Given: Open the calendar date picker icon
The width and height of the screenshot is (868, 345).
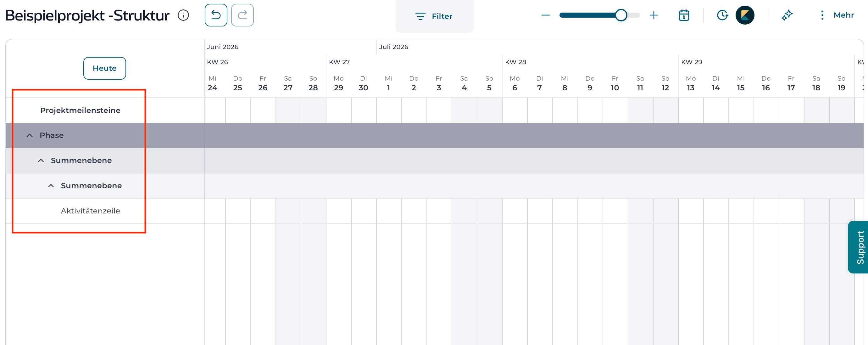Looking at the screenshot, I should [684, 15].
